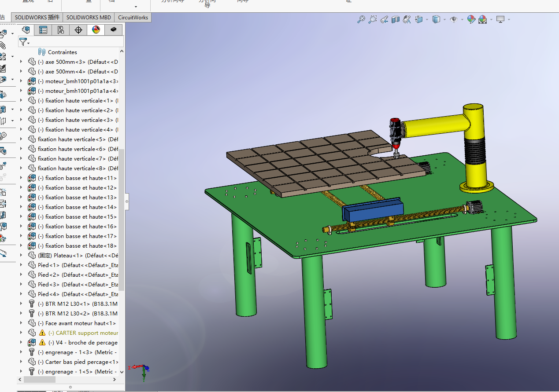Open the DisplayManager color ball tab
This screenshot has height=392, width=559.
96,30
